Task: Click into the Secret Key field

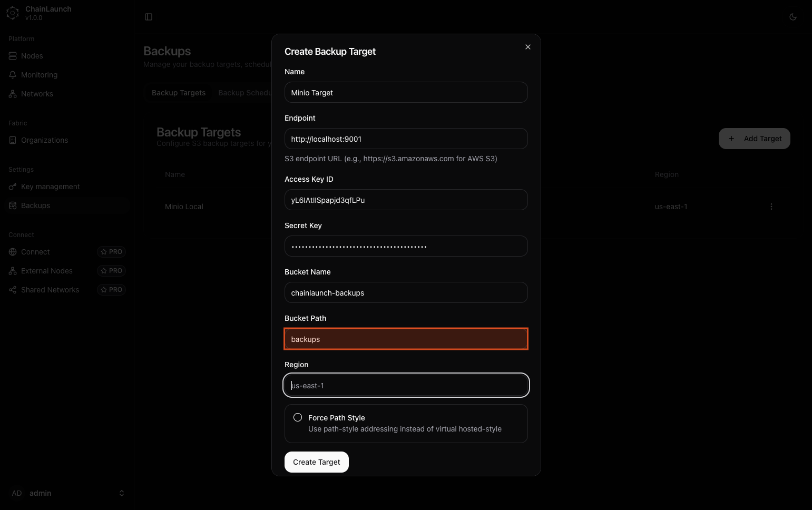Action: click(x=406, y=247)
